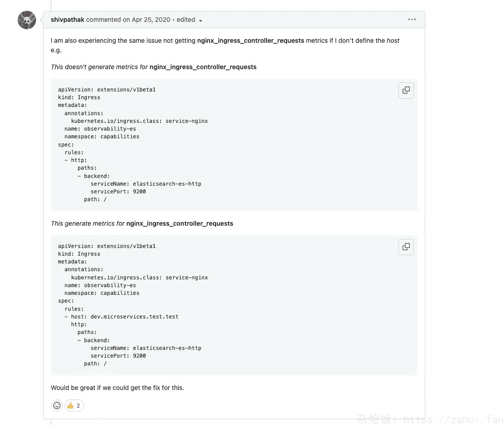Click the second block's namespace: capabilities line
This screenshot has width=504, height=425.
click(101, 293)
